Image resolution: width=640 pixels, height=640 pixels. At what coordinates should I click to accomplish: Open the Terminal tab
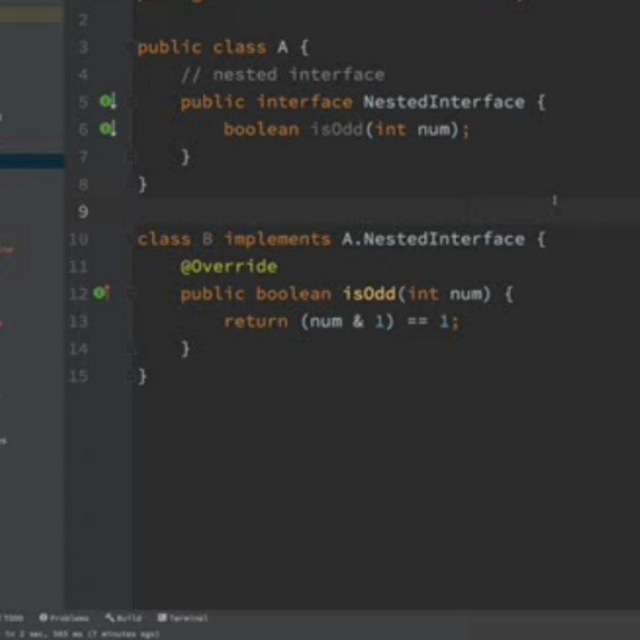pos(183,618)
